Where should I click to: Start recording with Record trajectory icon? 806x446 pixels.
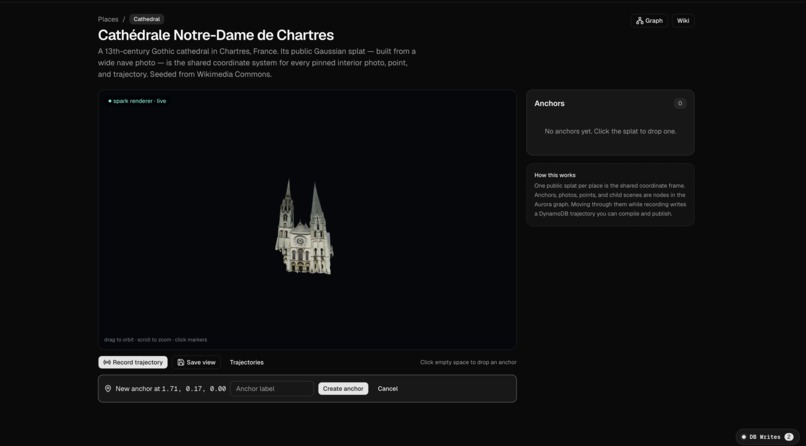(x=107, y=362)
